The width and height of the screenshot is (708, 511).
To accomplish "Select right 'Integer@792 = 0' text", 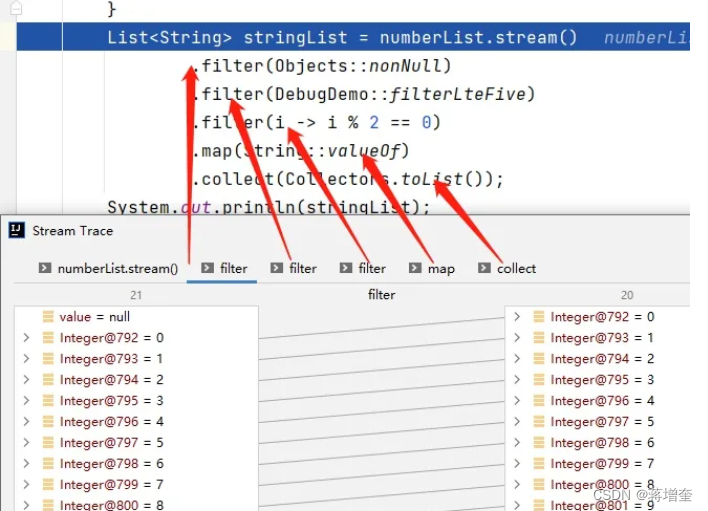I will [x=602, y=317].
